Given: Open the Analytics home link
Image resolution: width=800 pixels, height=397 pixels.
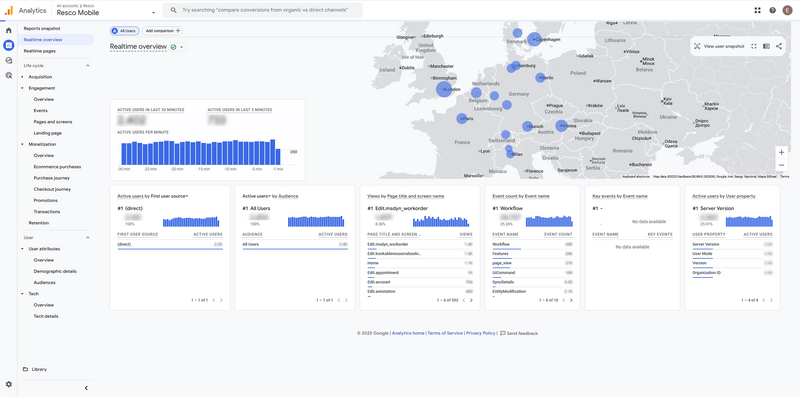Looking at the screenshot, I should point(408,333).
